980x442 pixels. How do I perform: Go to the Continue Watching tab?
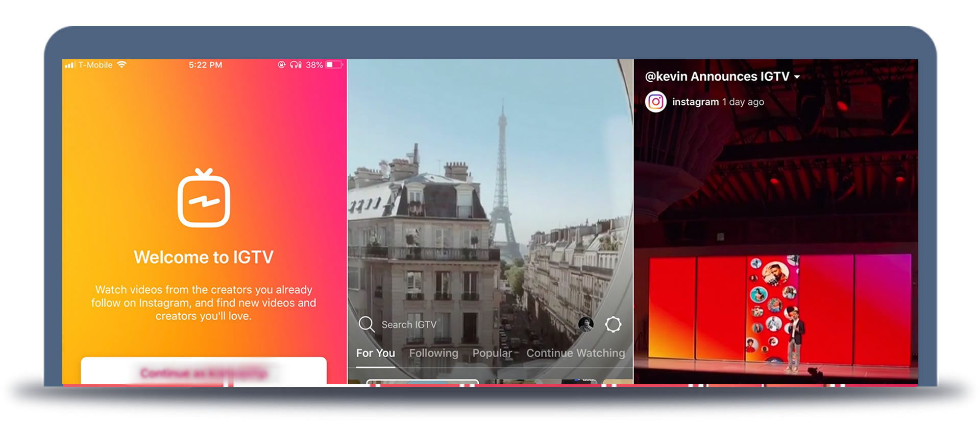coord(575,353)
